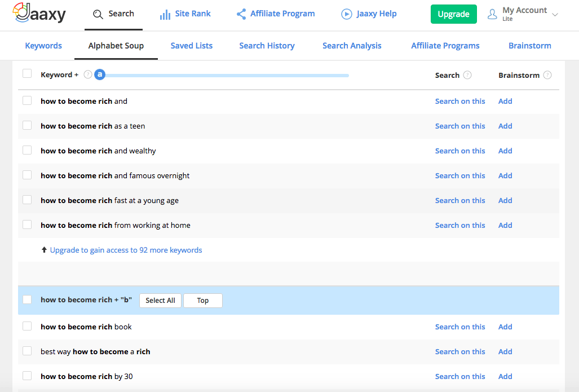Tick checkbox for 'and famous overnight' keyword

(x=27, y=175)
